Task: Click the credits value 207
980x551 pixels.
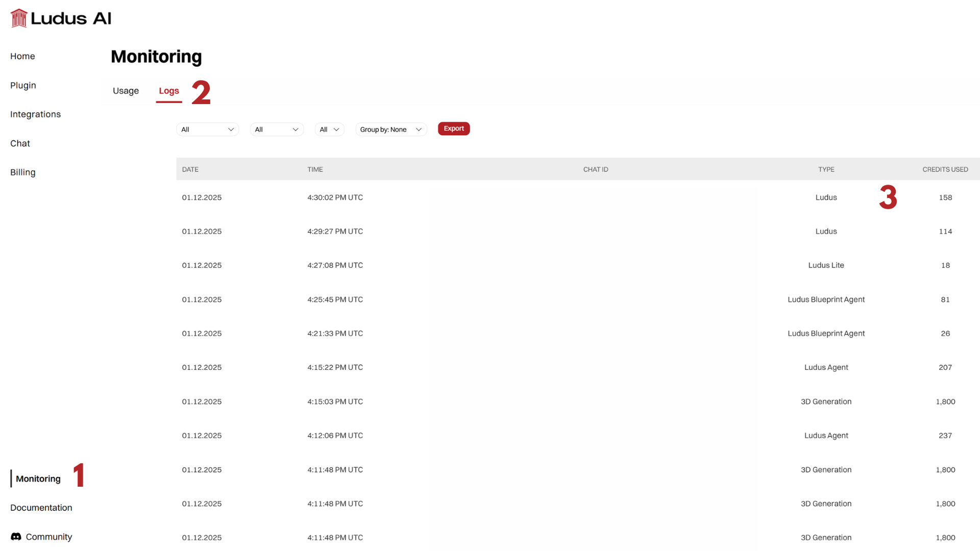Action: coord(945,367)
